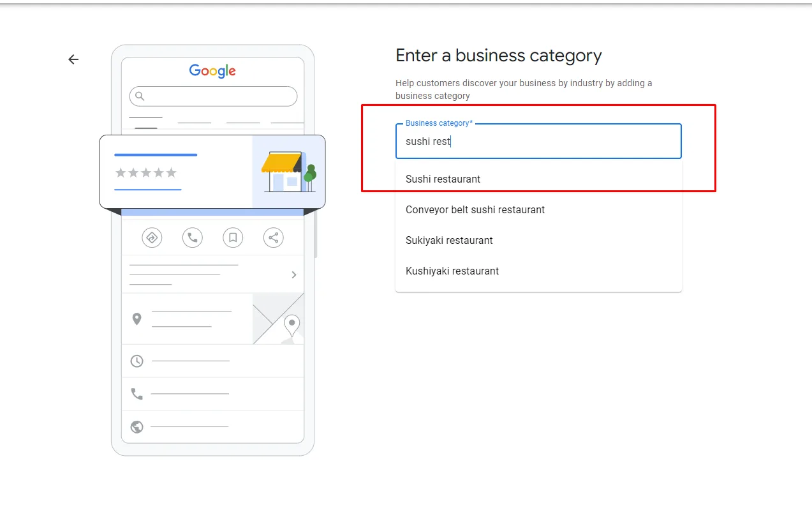Click the storefront illustration icon
This screenshot has width=812, height=505.
288,172
